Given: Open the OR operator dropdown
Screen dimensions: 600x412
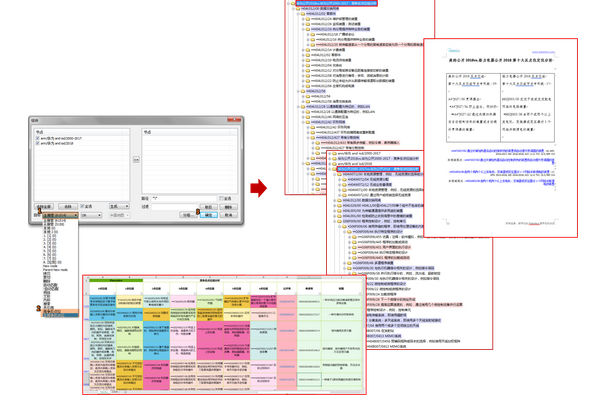Looking at the screenshot, I should coord(91,215).
